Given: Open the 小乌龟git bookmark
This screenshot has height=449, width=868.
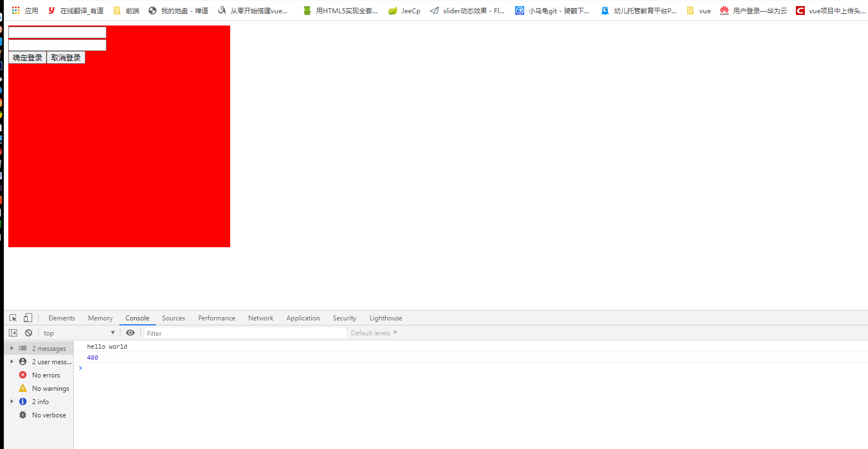Looking at the screenshot, I should tap(552, 11).
